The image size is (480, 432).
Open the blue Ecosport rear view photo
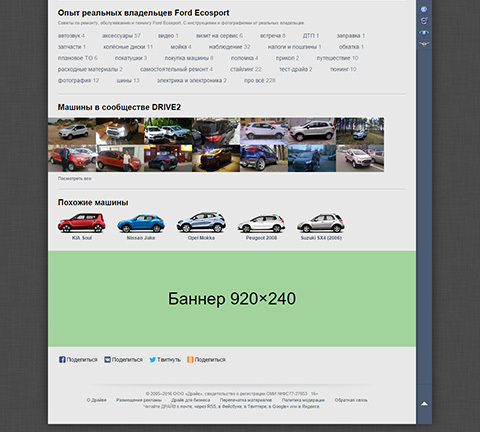[x=264, y=158]
